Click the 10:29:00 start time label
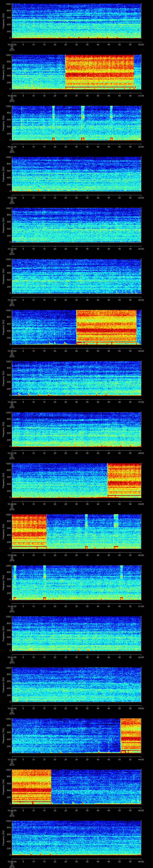This screenshot has width=153, height=868. click(x=12, y=44)
